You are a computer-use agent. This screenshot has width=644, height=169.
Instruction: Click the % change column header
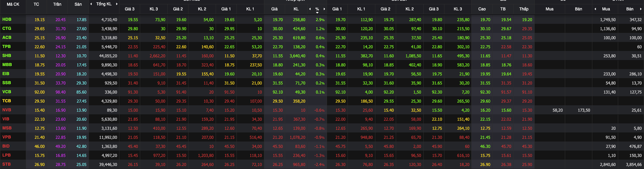pos(317,9)
